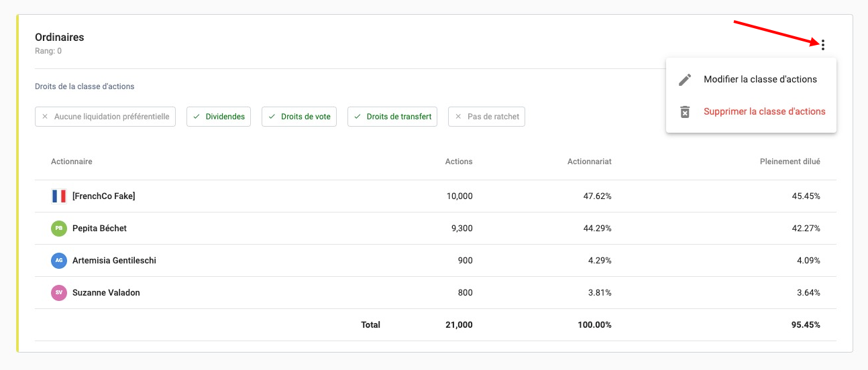Open Pepita Béchet shareholder name
This screenshot has width=868, height=370.
click(x=99, y=229)
